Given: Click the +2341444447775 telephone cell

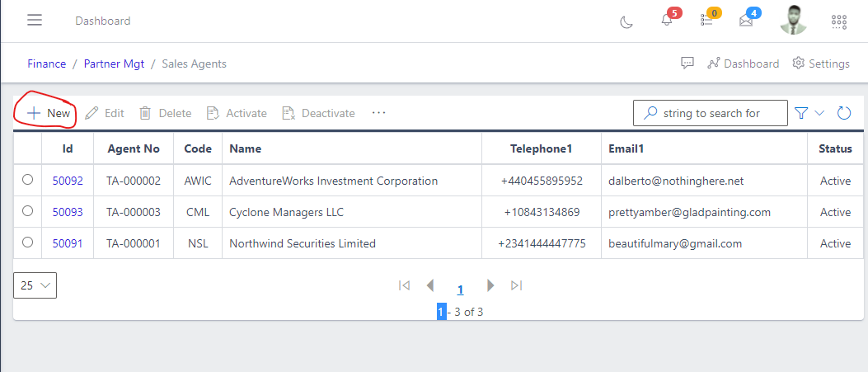Looking at the screenshot, I should [542, 243].
